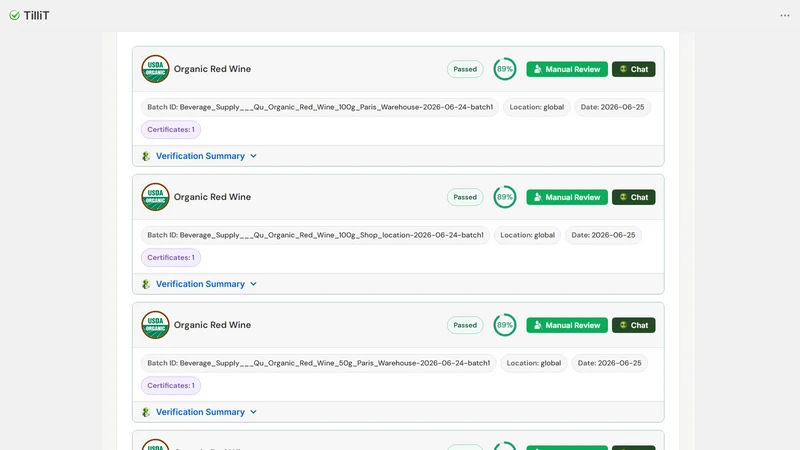Open Chat for the second Organic Red Wine
The image size is (800, 450).
pos(634,197)
